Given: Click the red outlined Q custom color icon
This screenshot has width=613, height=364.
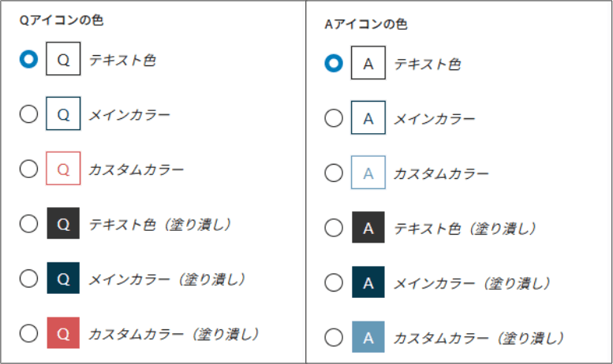Looking at the screenshot, I should coord(64,169).
